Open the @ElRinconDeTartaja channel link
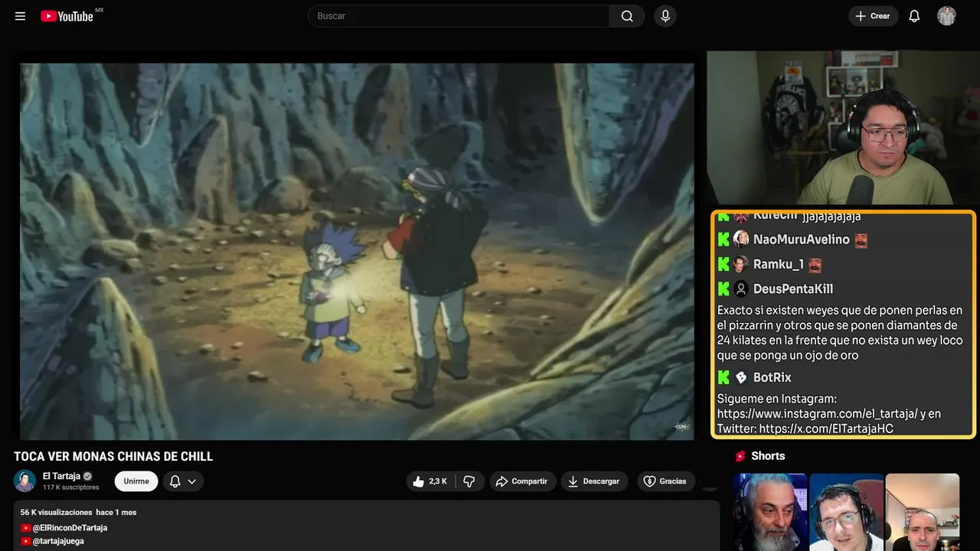This screenshot has height=551, width=980. [x=70, y=528]
